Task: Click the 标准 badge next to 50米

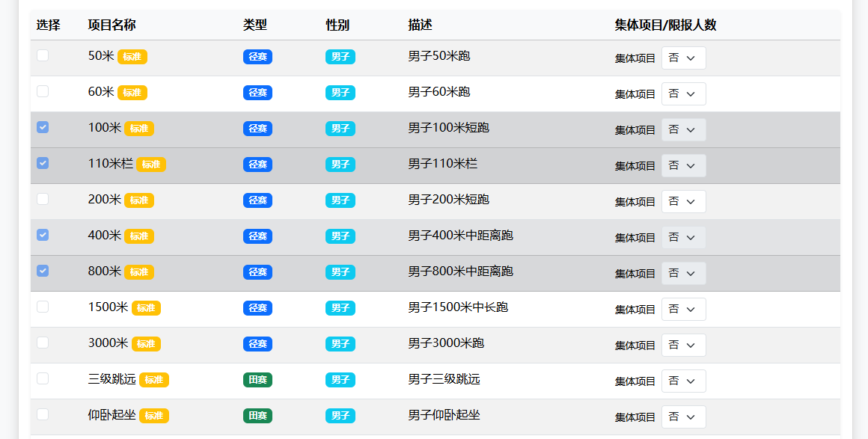Action: point(135,56)
